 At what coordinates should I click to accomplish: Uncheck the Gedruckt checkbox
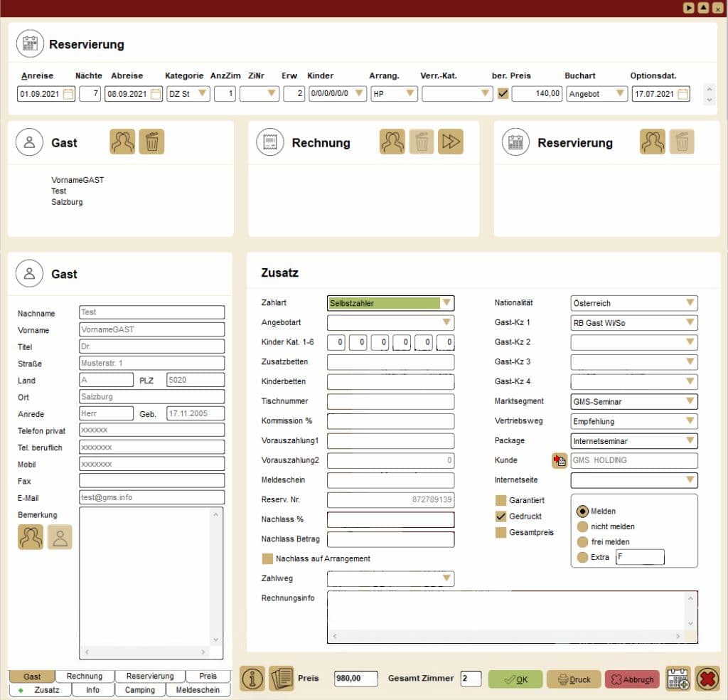(501, 516)
